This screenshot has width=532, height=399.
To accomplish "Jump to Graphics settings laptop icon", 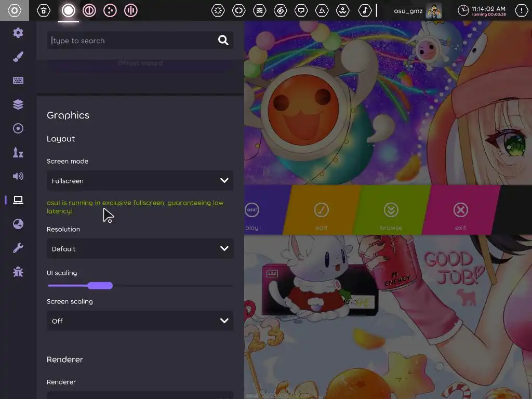I will click(18, 200).
